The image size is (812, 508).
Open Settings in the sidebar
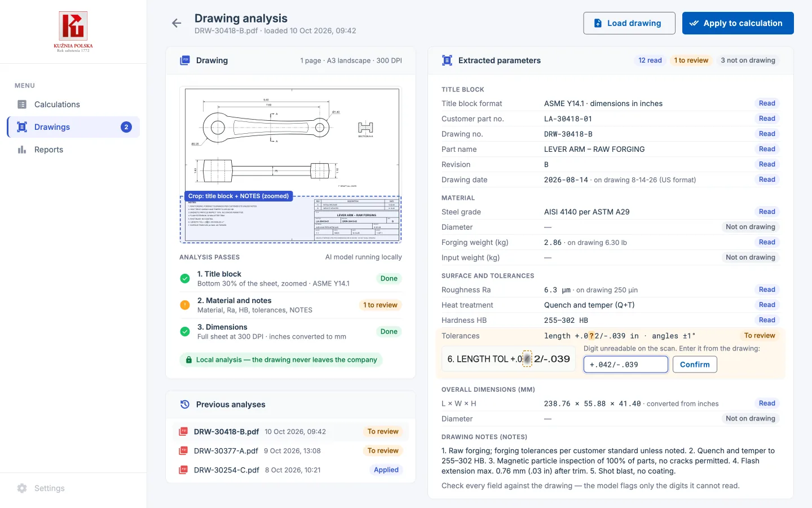pos(73,488)
